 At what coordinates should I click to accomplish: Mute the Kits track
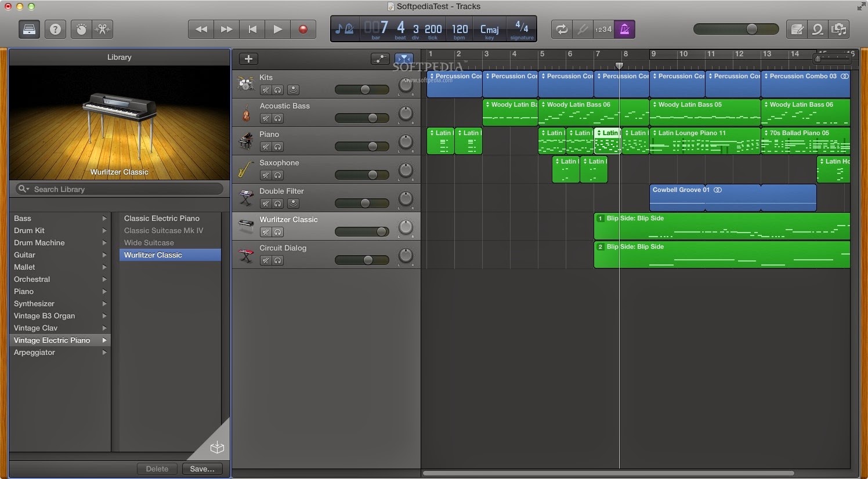[x=266, y=90]
